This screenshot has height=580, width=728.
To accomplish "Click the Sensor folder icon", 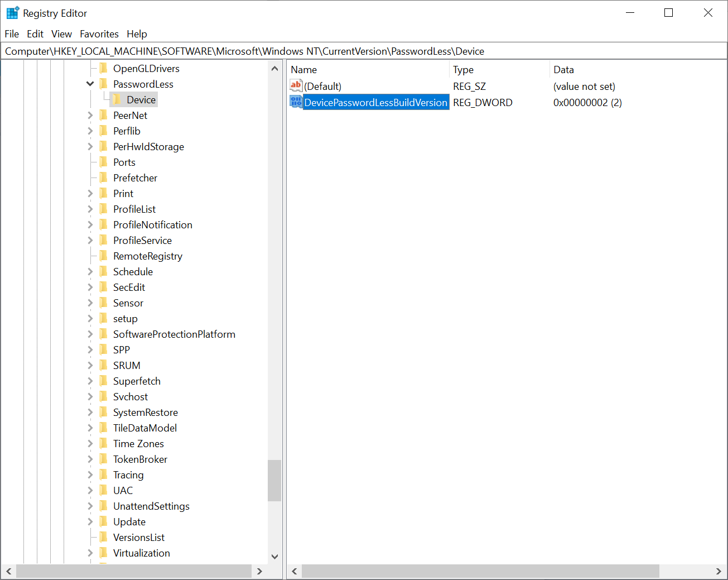I will tap(103, 303).
